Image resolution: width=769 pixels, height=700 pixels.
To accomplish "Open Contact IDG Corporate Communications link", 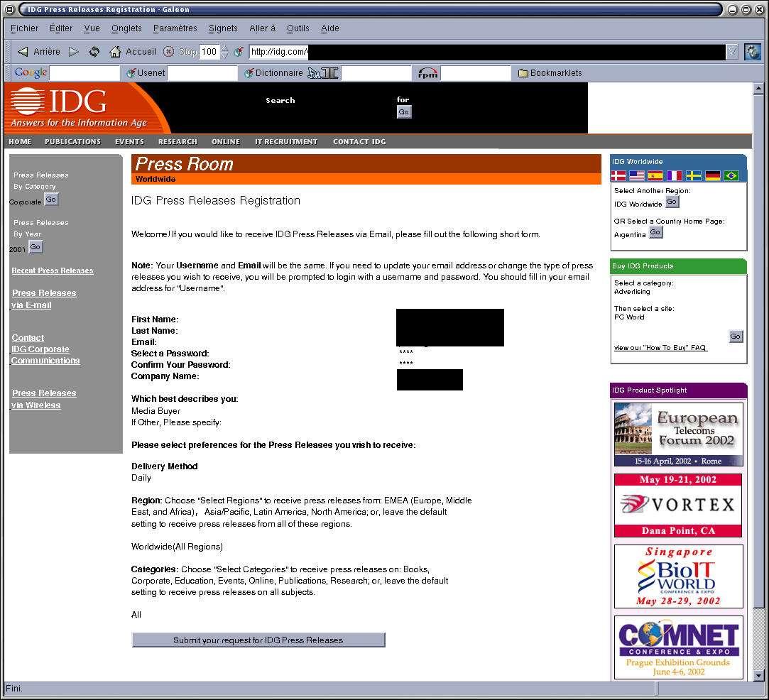I will click(45, 349).
